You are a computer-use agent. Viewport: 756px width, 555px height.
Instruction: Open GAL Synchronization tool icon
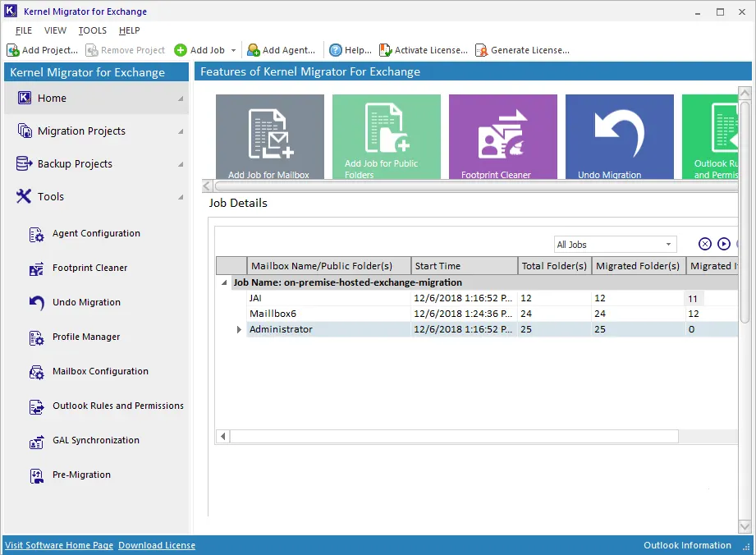pos(37,442)
